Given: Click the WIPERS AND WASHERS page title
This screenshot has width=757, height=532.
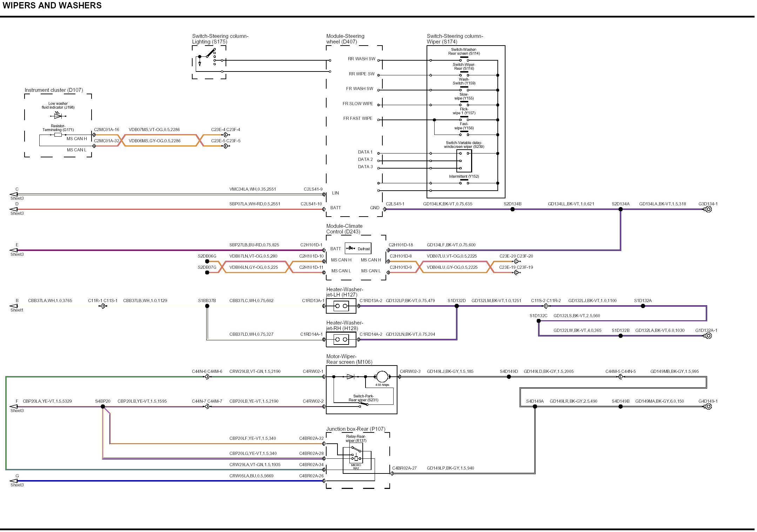Looking at the screenshot, I should (52, 6).
